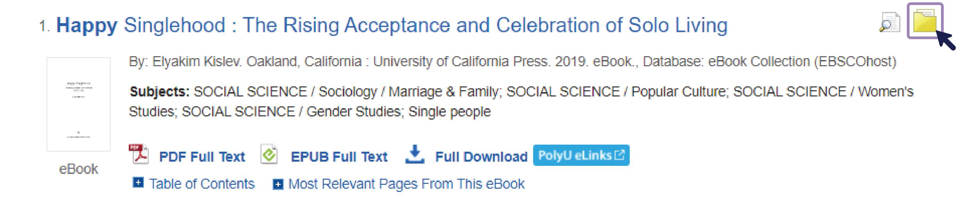
Task: Open the preview magnifier page icon
Action: [890, 22]
